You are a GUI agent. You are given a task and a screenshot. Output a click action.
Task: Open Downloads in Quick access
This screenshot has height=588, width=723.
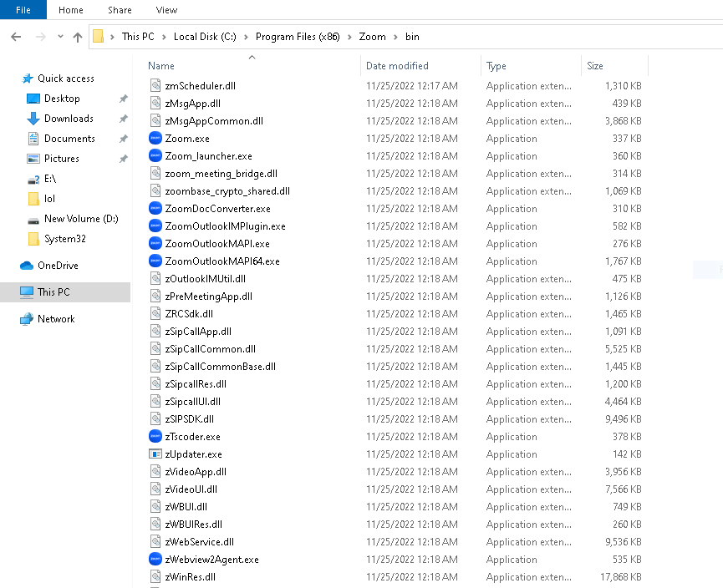pos(69,119)
